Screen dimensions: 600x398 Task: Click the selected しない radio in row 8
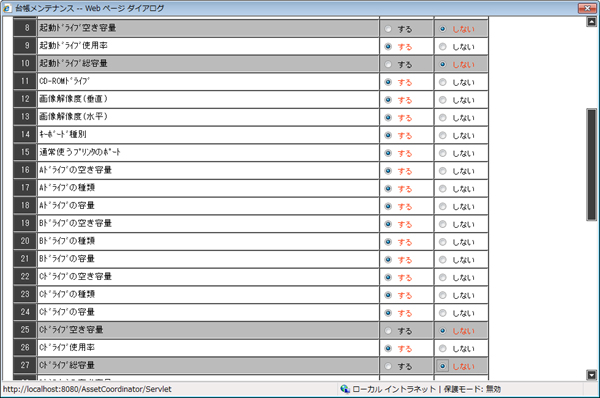[443, 29]
